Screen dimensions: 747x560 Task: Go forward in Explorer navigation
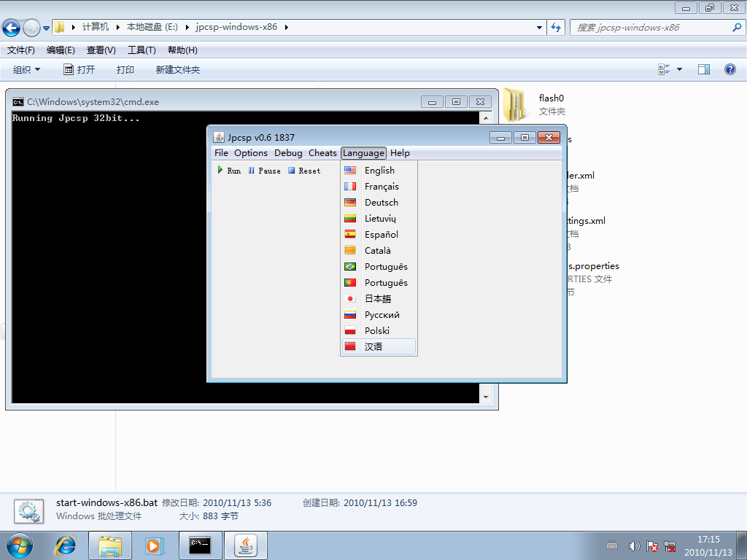coord(31,28)
